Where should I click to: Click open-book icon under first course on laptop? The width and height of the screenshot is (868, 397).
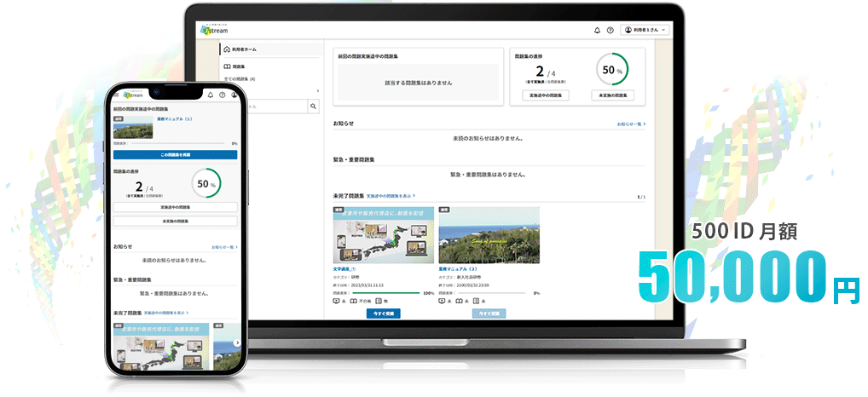pos(353,302)
